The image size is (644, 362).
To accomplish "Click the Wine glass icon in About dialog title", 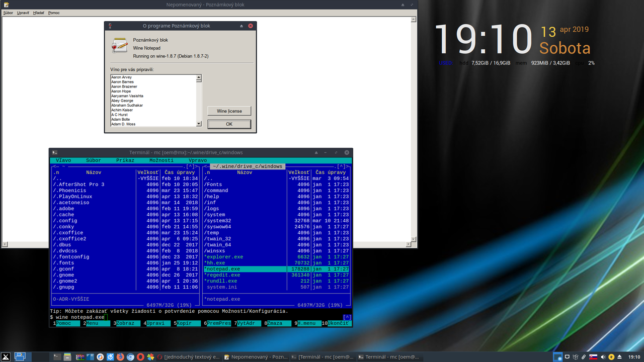I will click(x=110, y=26).
